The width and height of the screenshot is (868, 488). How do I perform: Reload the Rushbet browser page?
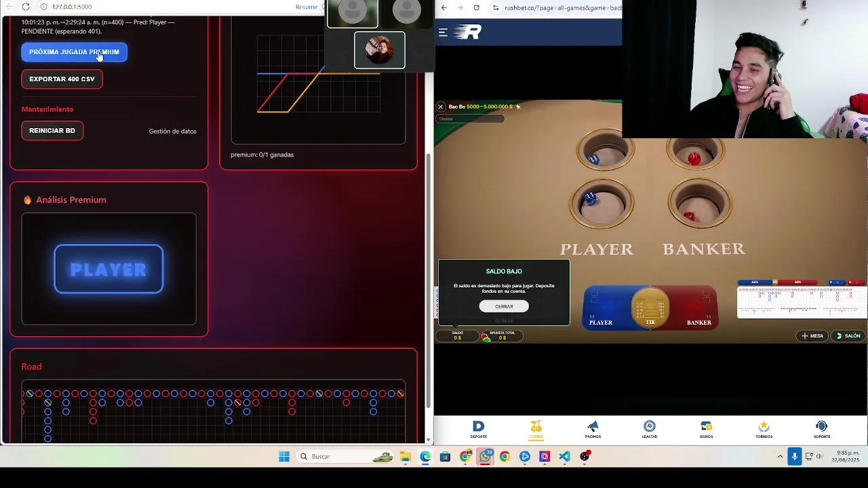[x=476, y=7]
